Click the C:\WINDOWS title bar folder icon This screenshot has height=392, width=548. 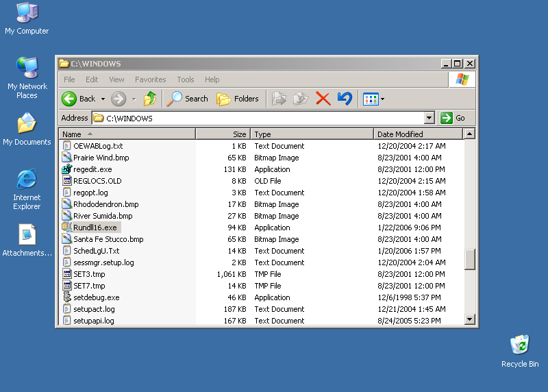coord(64,63)
